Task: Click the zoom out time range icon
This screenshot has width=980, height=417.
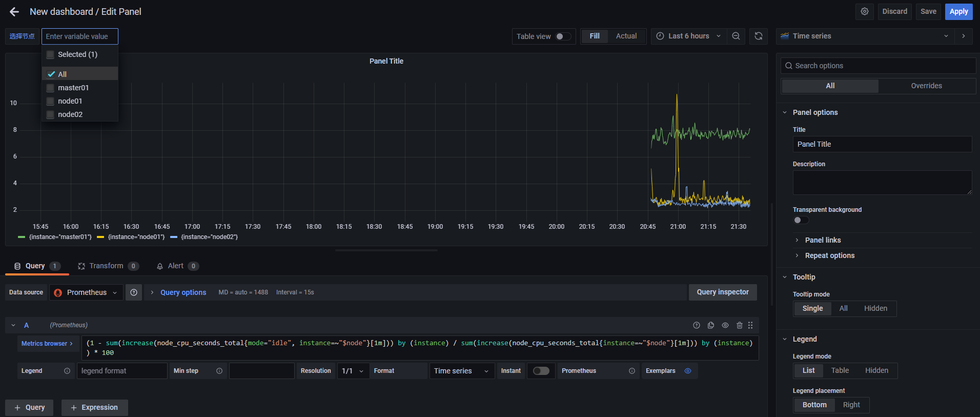Action: (x=736, y=36)
